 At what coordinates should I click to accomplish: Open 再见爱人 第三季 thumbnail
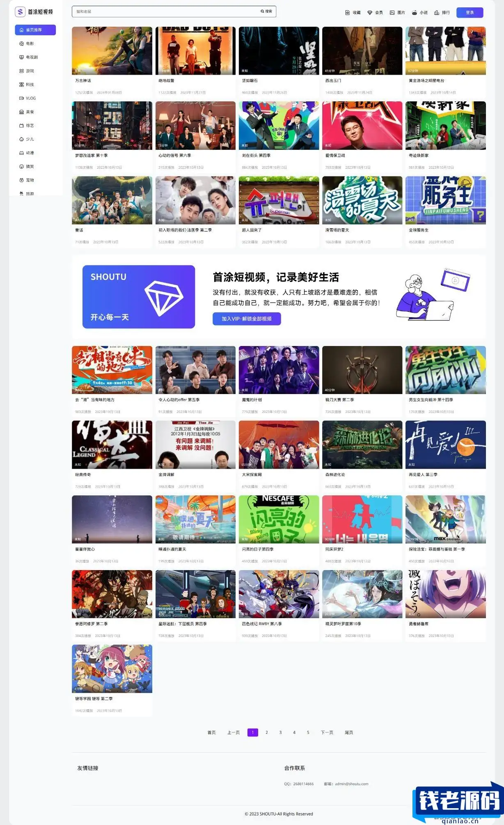pyautogui.click(x=446, y=445)
